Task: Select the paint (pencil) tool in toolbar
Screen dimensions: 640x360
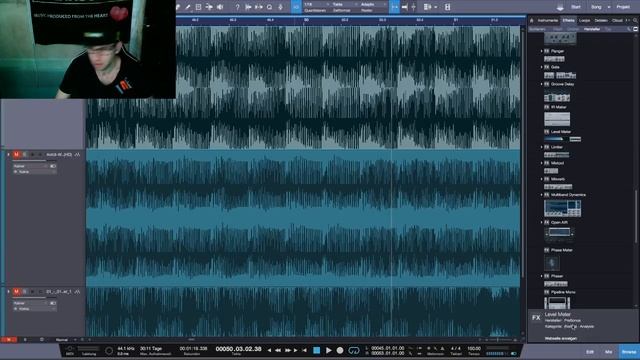Action: pyautogui.click(x=188, y=7)
